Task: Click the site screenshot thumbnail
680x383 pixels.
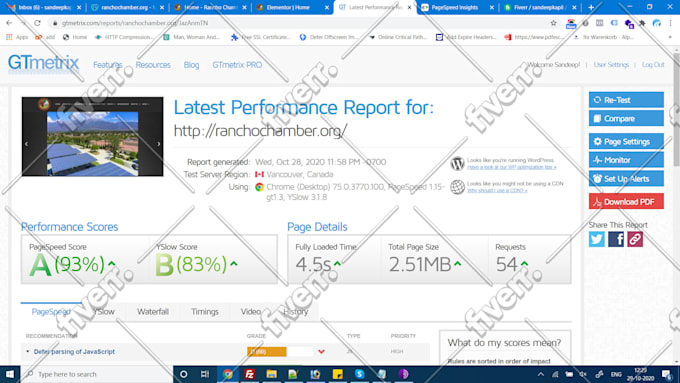Action: [x=93, y=137]
